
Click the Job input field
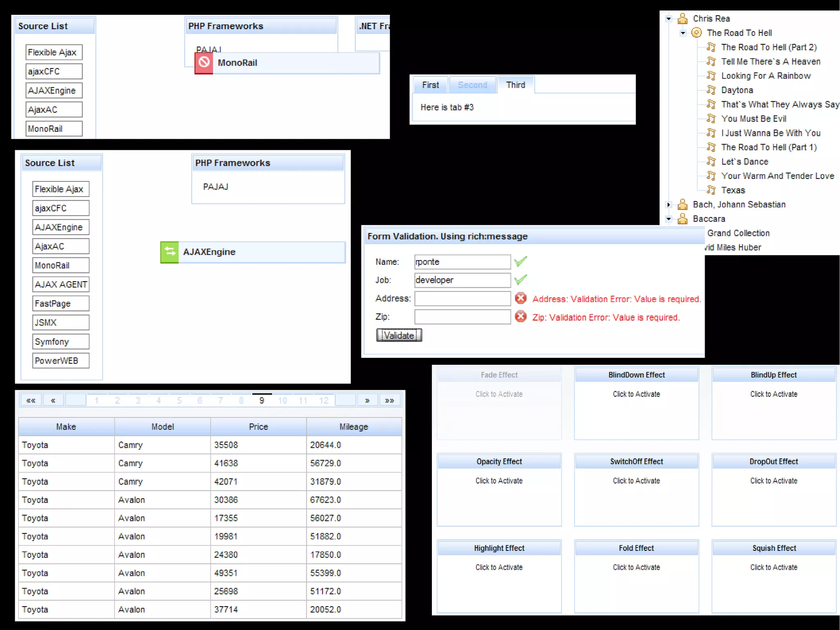[463, 280]
